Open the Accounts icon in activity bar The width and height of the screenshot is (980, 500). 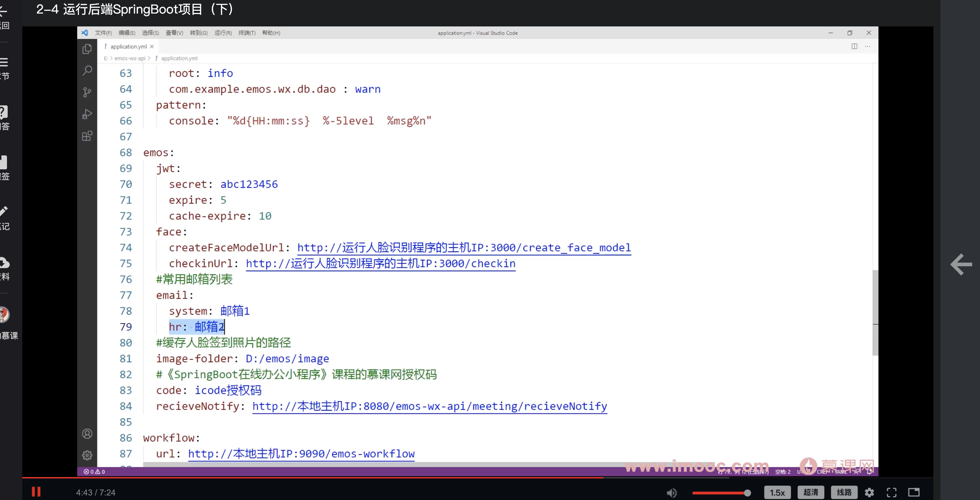pyautogui.click(x=87, y=434)
